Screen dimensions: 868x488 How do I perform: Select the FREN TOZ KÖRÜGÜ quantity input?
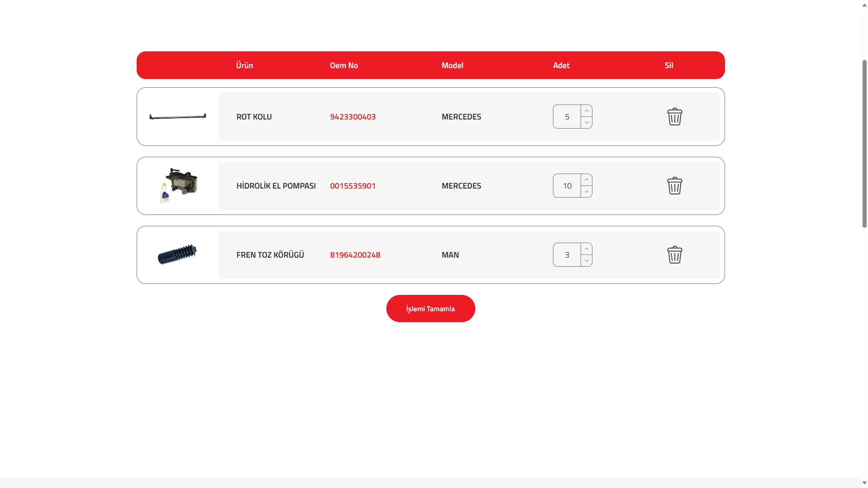tap(567, 255)
